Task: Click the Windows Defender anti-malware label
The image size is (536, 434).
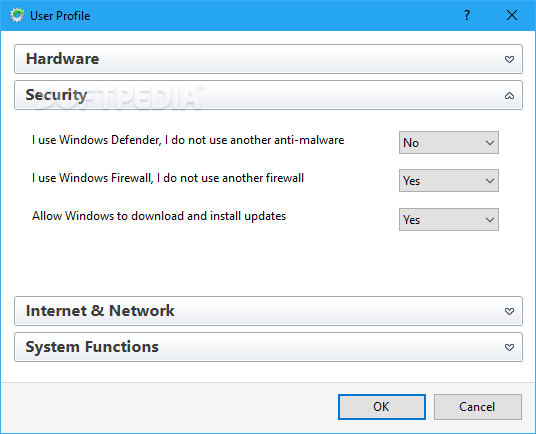Action: 188,140
